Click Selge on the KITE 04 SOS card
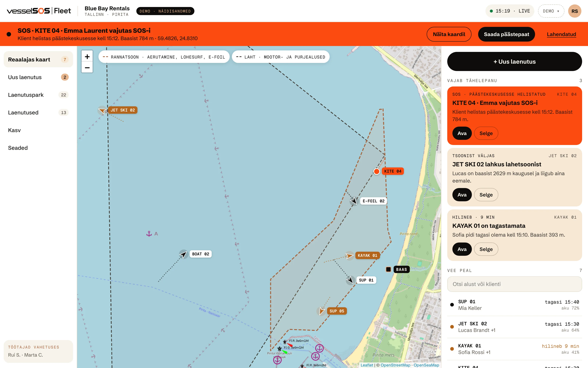 coord(486,133)
